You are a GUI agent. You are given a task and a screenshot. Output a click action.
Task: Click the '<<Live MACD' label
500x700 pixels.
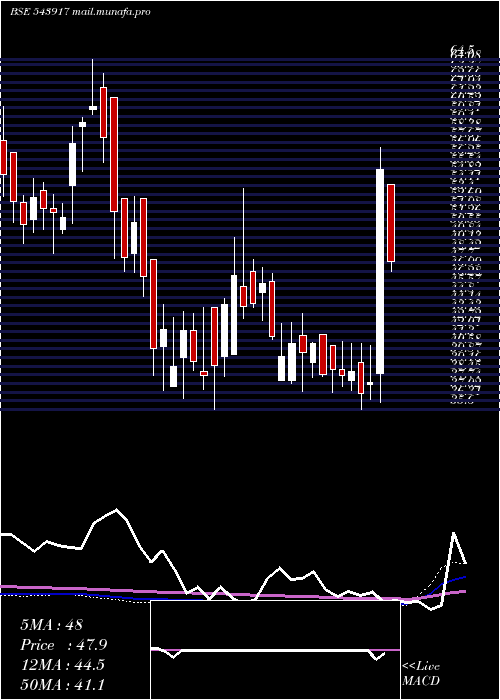(x=421, y=674)
